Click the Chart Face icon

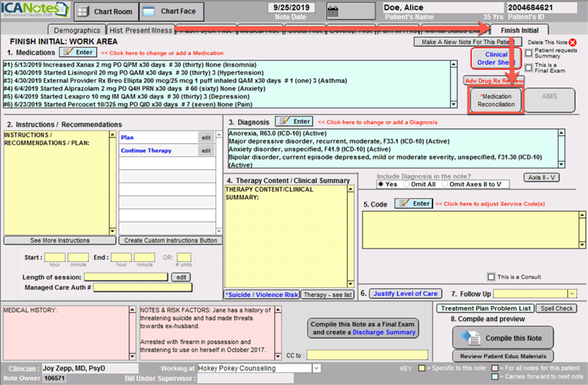(x=149, y=12)
